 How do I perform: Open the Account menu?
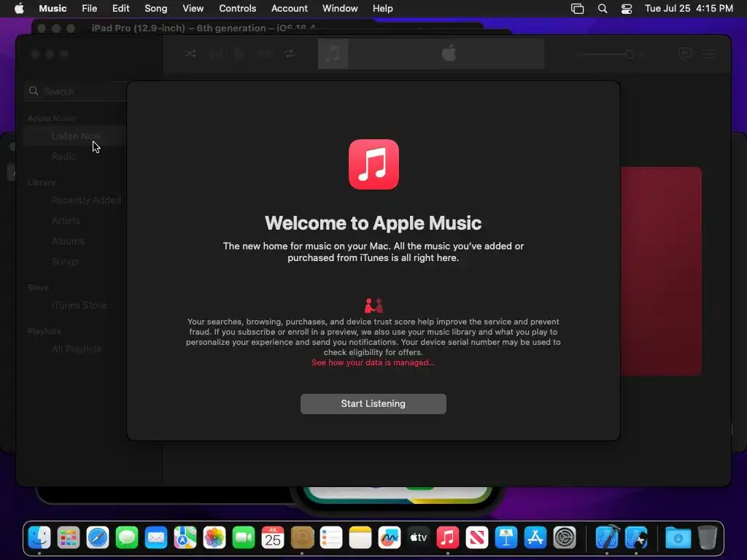tap(289, 9)
